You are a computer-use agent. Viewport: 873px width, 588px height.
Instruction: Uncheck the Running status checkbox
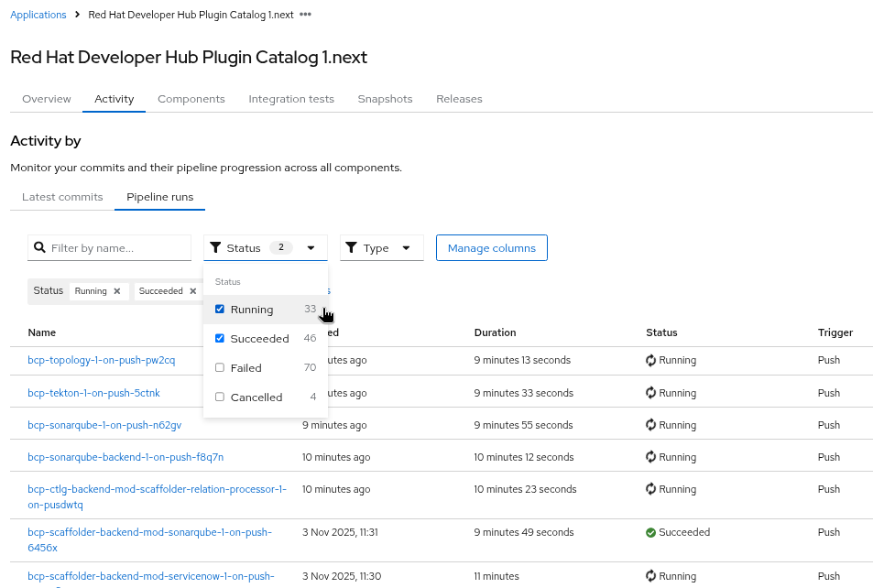click(x=220, y=310)
